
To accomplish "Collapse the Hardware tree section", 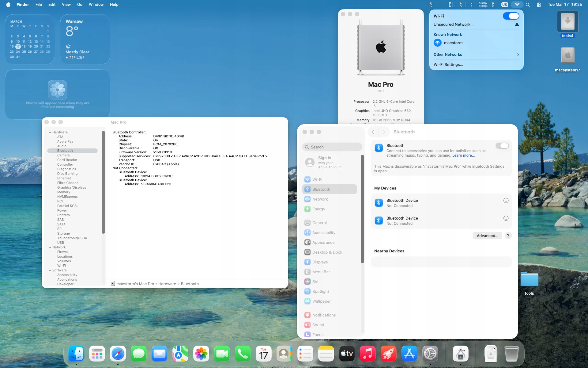I will point(50,132).
